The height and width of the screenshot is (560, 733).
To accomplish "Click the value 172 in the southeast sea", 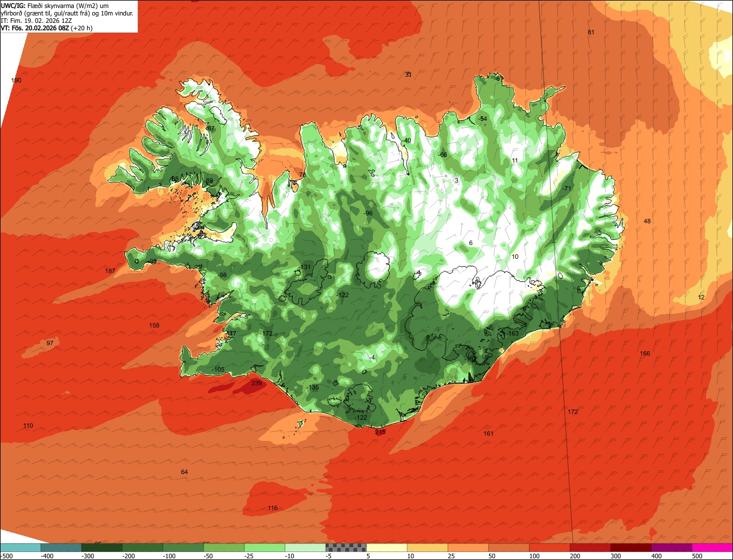I will pyautogui.click(x=573, y=412).
